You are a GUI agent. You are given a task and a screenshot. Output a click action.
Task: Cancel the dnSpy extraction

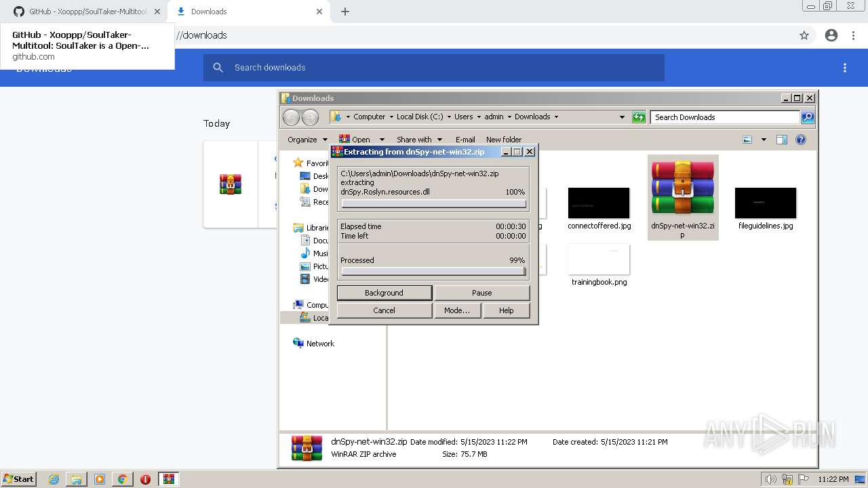(x=384, y=310)
